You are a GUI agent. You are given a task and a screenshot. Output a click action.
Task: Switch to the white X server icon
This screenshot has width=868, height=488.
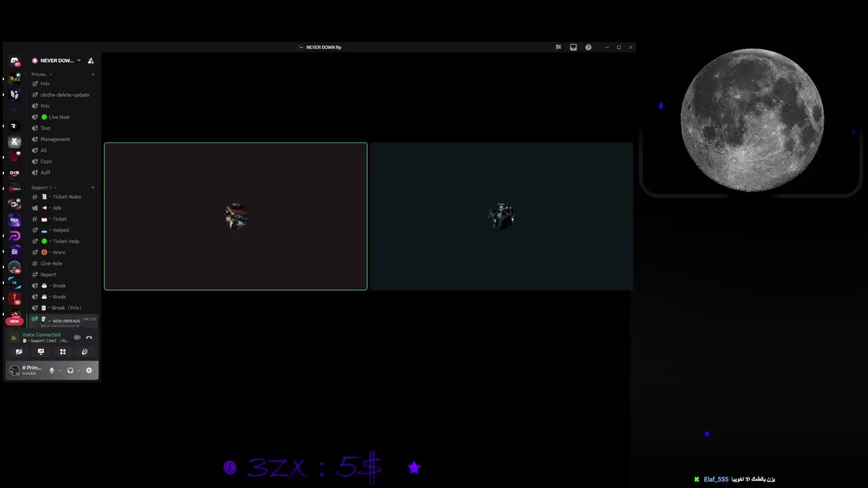pyautogui.click(x=14, y=142)
